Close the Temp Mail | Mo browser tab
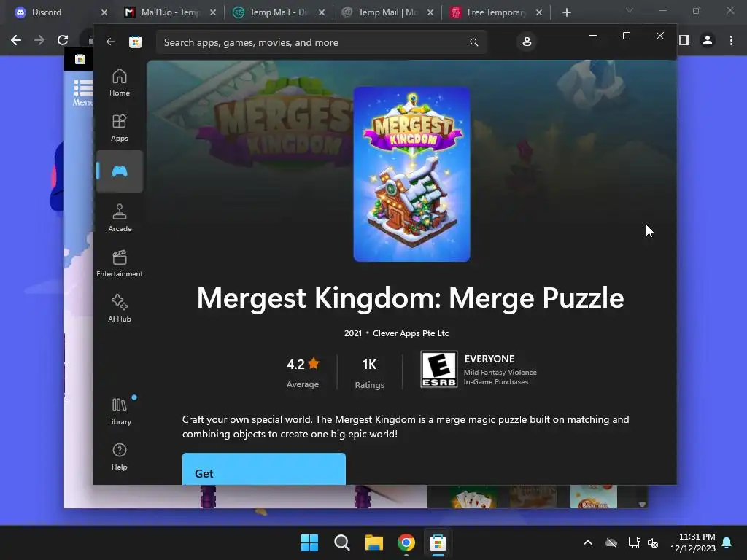 coord(430,12)
